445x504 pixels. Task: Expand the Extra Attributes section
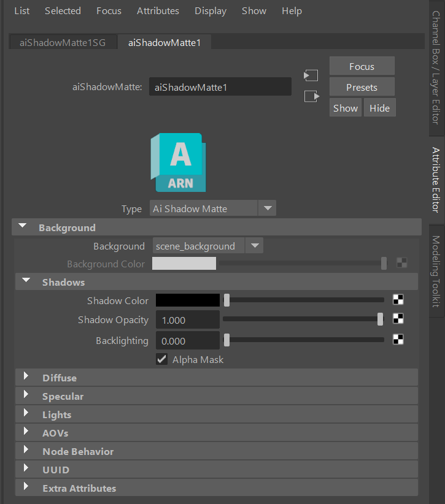pos(26,486)
